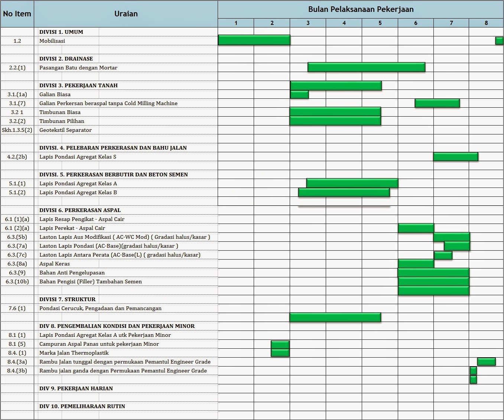Select month column header "8"
The height and width of the screenshot is (420, 504).
[486, 23]
